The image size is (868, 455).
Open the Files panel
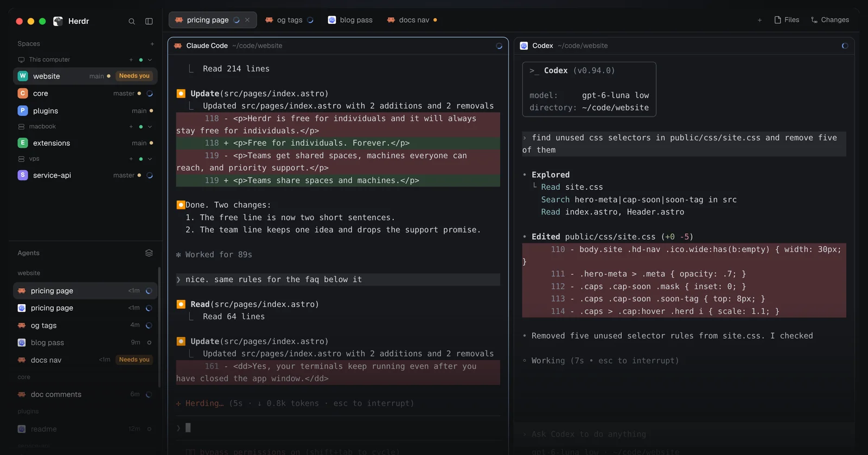[x=787, y=20]
